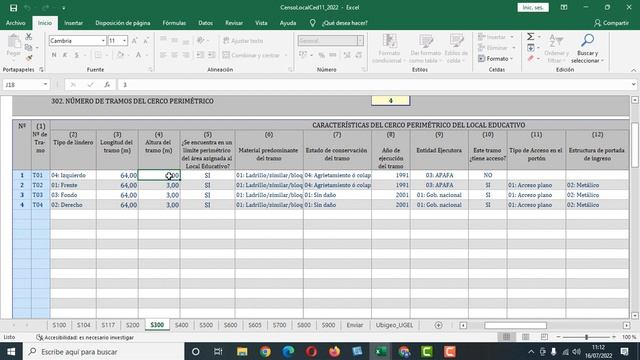This screenshot has width=640, height=360.
Task: Click the Fill down icon
Action: point(531,48)
